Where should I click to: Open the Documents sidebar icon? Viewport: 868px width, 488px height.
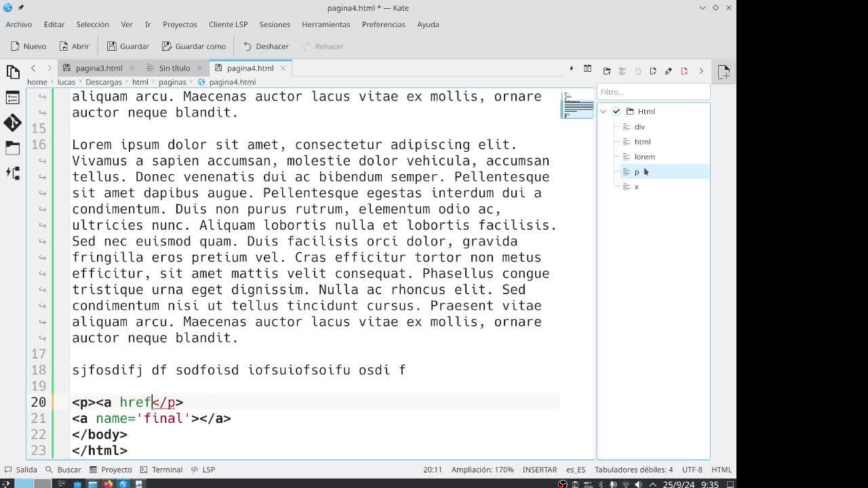[13, 71]
